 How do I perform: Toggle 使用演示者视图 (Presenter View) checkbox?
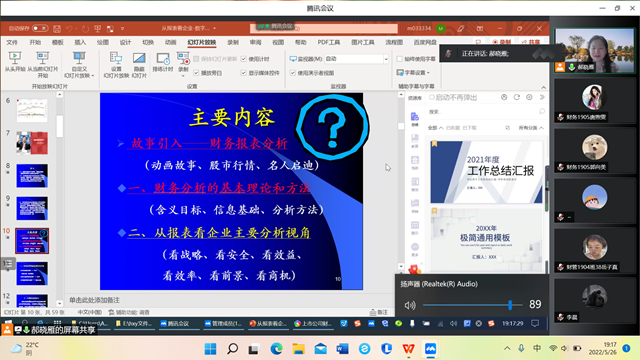(293, 73)
